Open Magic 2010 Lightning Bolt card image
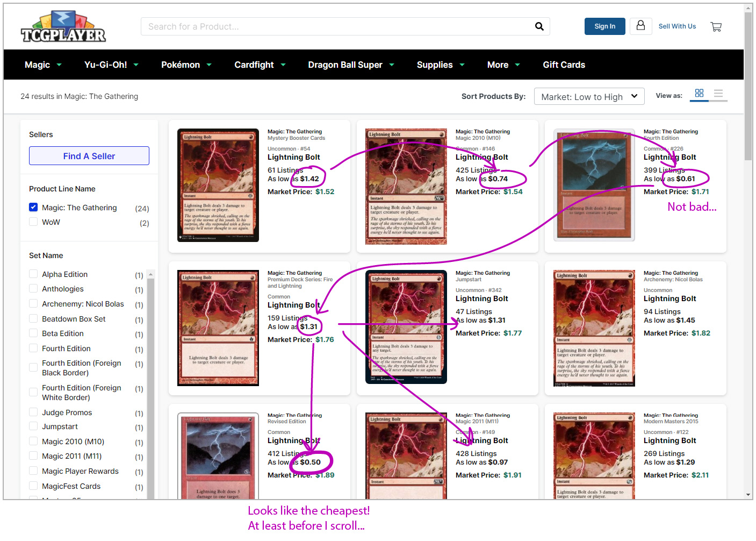Image resolution: width=756 pixels, height=541 pixels. [406, 187]
